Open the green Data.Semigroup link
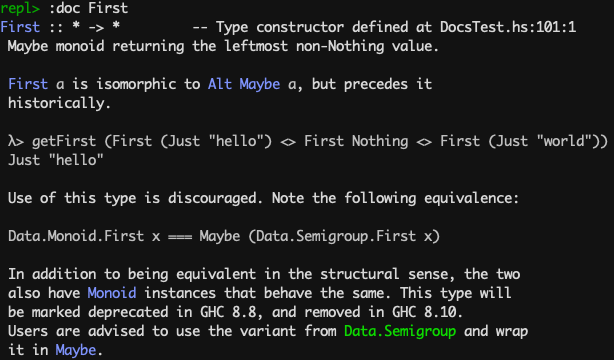614x360 pixels. pyautogui.click(x=400, y=331)
